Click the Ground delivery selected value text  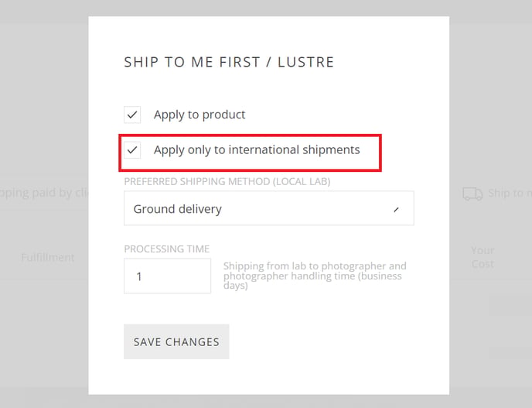click(x=177, y=208)
